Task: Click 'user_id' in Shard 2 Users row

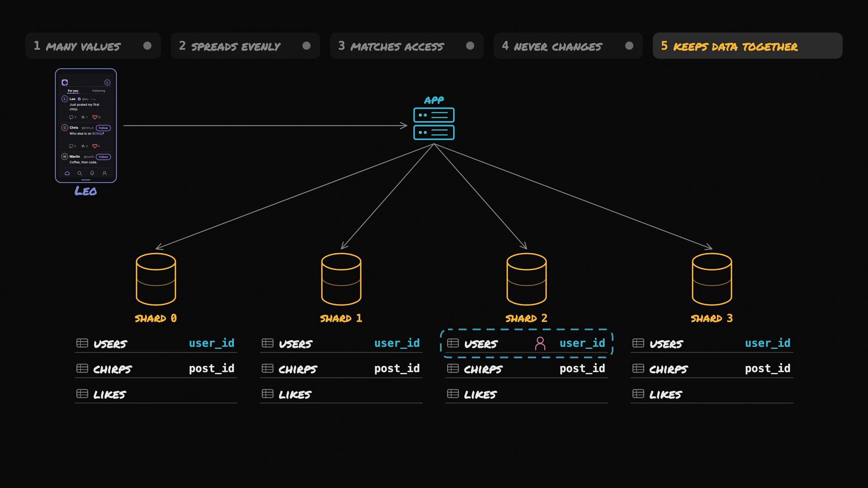Action: [x=582, y=343]
